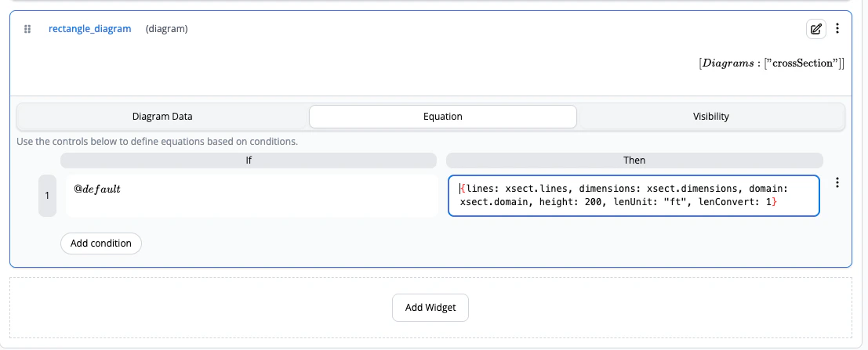This screenshot has height=350, width=868.
Task: Open rectangle_diagram widget more options menu
Action: [x=837, y=28]
